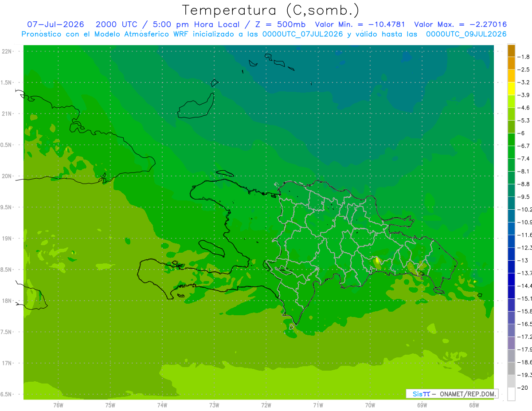Click the "69W" longitude label
Image resolution: width=532 pixels, height=411 pixels.
coord(422,405)
